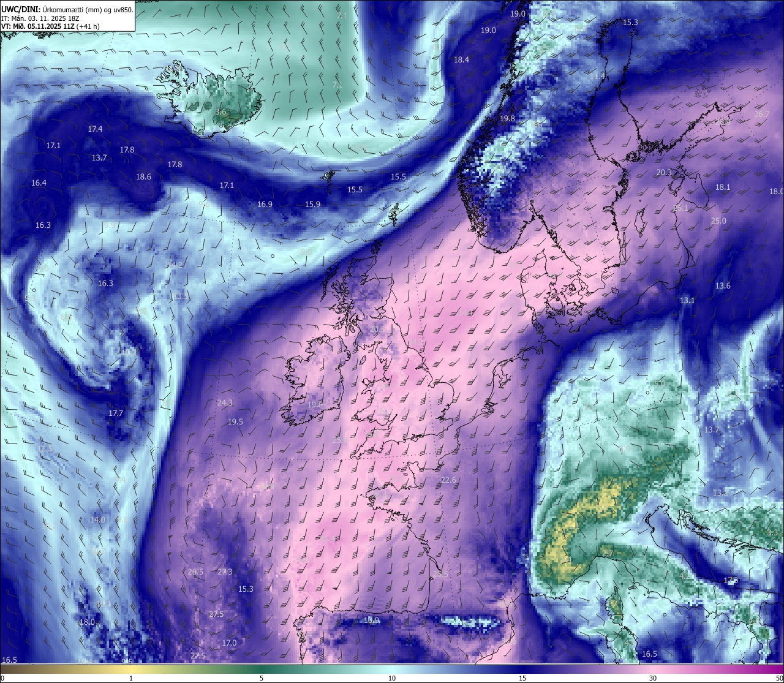Click the 17.0 value label

(x=229, y=643)
